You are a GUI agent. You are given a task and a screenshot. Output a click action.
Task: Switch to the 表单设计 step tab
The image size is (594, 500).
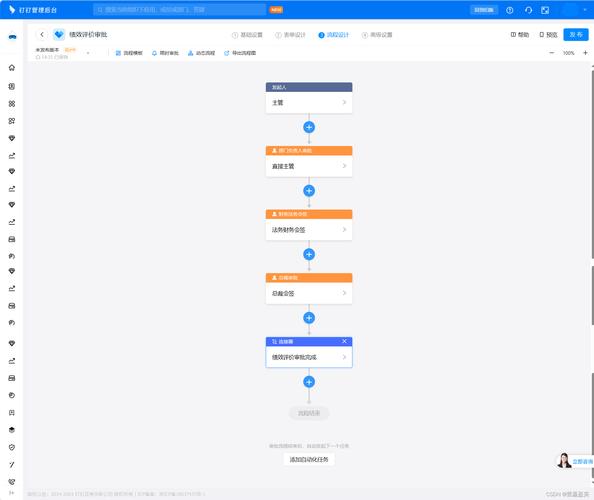[x=290, y=35]
